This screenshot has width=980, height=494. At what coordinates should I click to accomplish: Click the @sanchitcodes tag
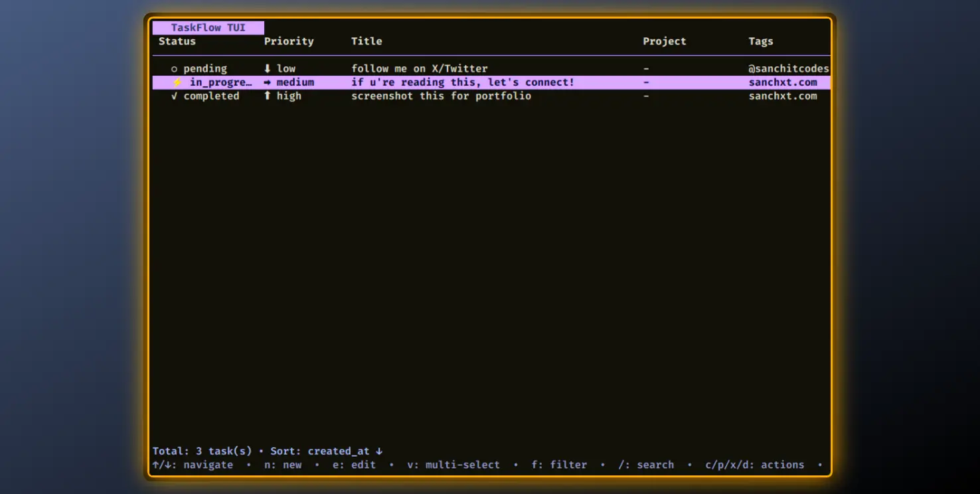pos(787,68)
